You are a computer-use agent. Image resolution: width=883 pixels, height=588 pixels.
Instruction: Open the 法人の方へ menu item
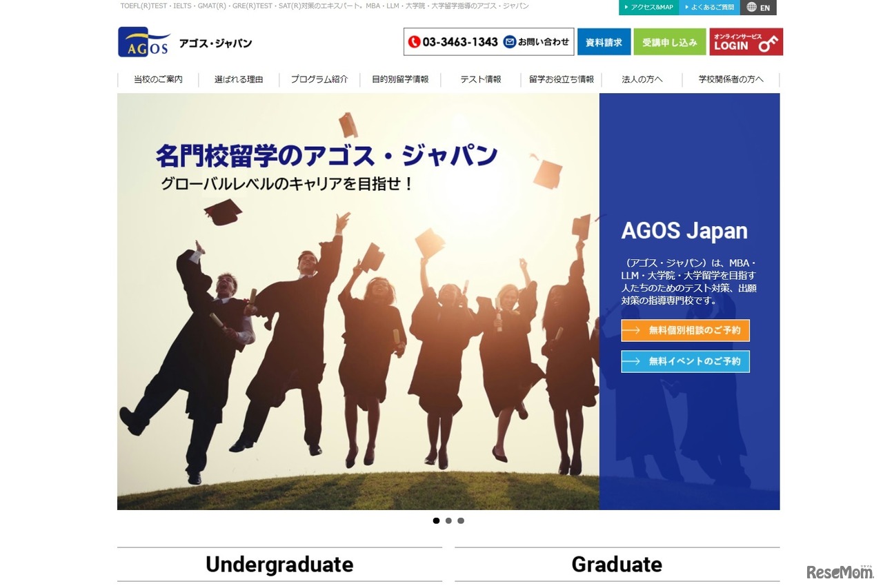(x=642, y=79)
